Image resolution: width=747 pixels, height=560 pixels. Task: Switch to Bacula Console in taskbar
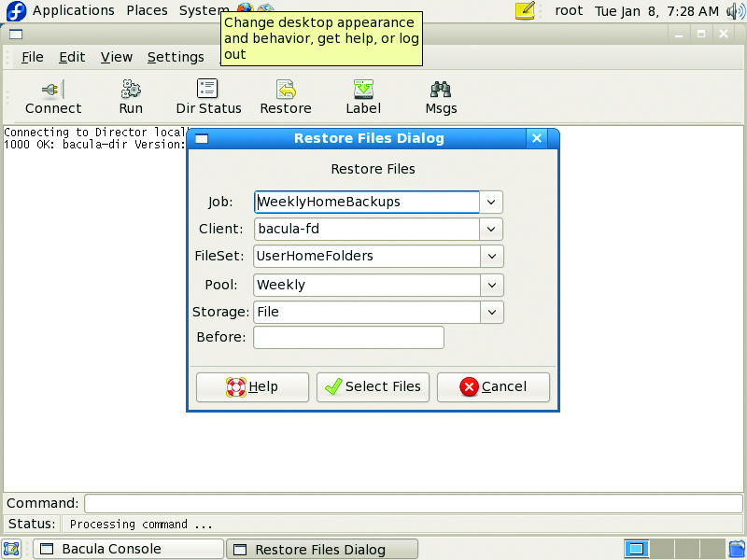pos(128,549)
